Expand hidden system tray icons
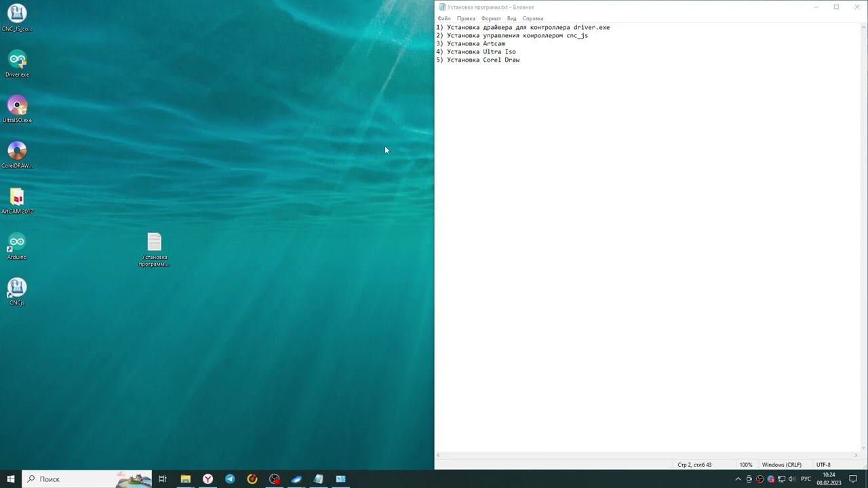 pos(738,479)
